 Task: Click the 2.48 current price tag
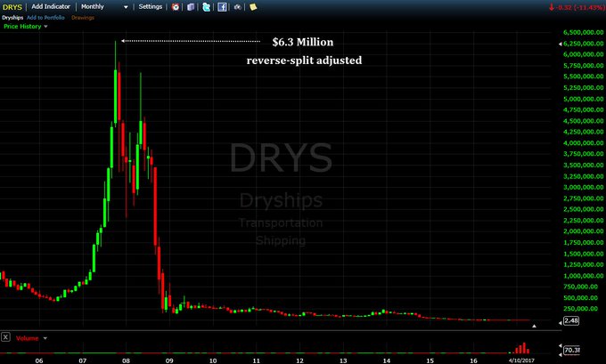[571, 320]
